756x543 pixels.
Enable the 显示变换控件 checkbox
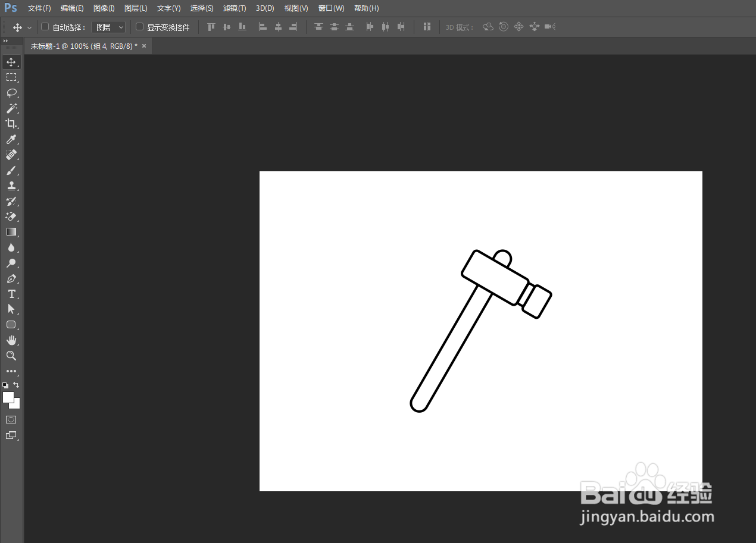pos(140,27)
